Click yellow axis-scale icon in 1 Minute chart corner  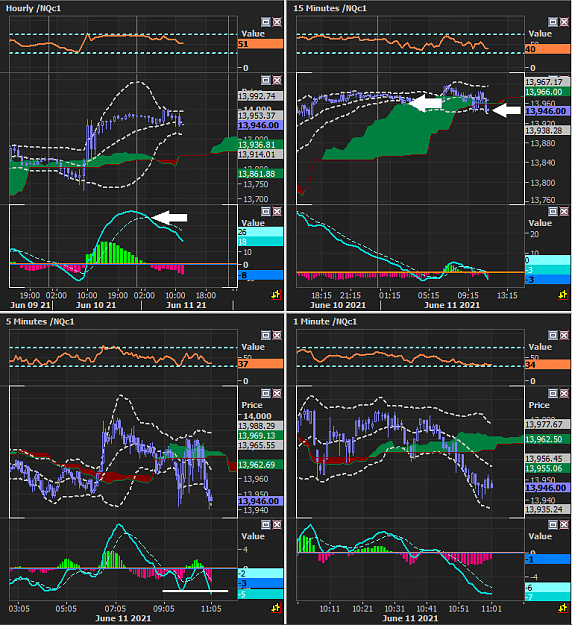(x=563, y=608)
